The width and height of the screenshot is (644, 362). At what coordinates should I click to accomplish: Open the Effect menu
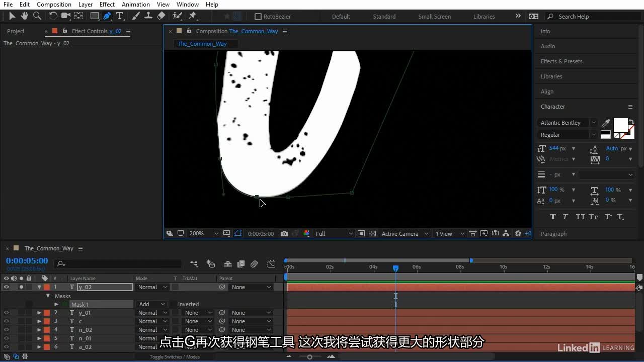(107, 5)
